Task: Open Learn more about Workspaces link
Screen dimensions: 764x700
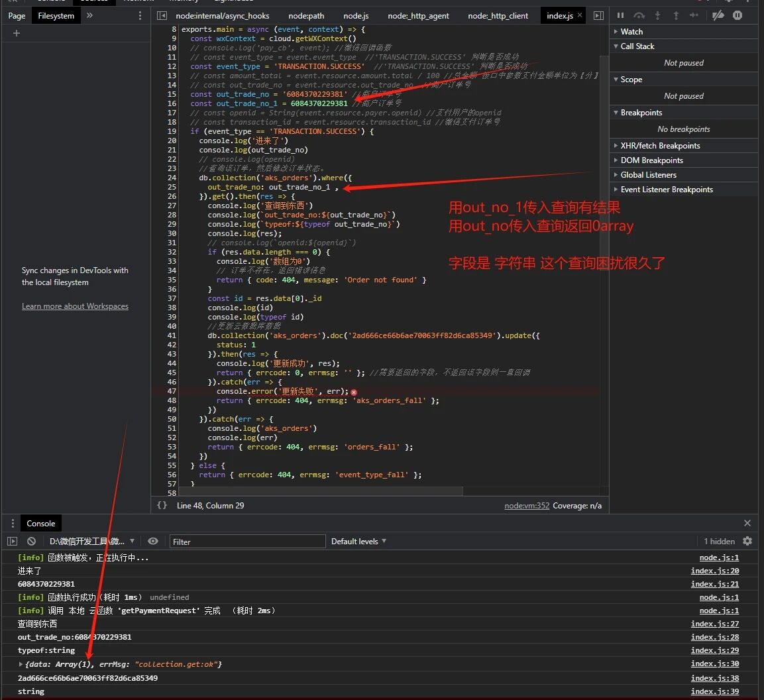Action: click(75, 306)
